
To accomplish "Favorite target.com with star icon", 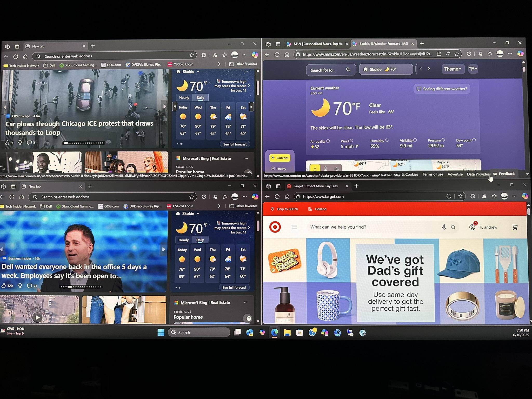I will tap(460, 196).
